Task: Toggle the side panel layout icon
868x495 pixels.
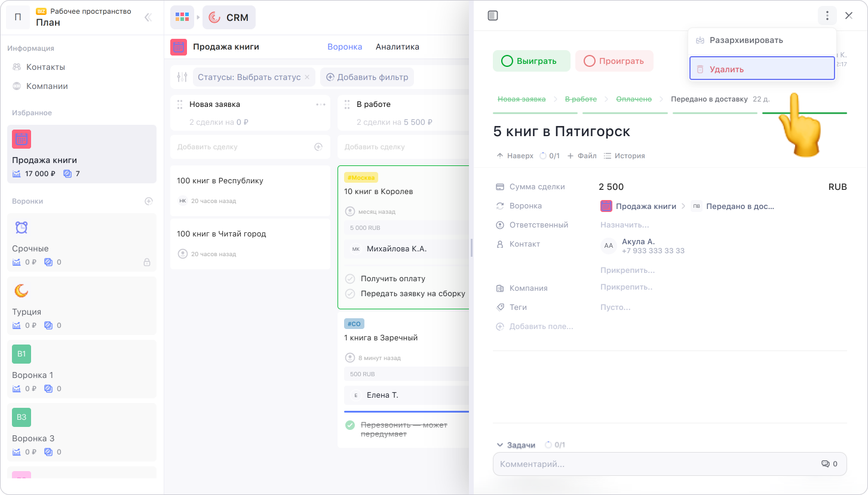Action: 493,16
